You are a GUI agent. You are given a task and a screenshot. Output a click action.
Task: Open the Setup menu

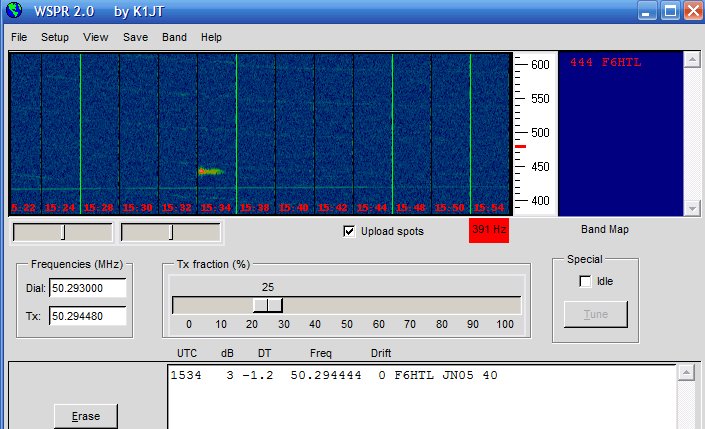pos(55,37)
